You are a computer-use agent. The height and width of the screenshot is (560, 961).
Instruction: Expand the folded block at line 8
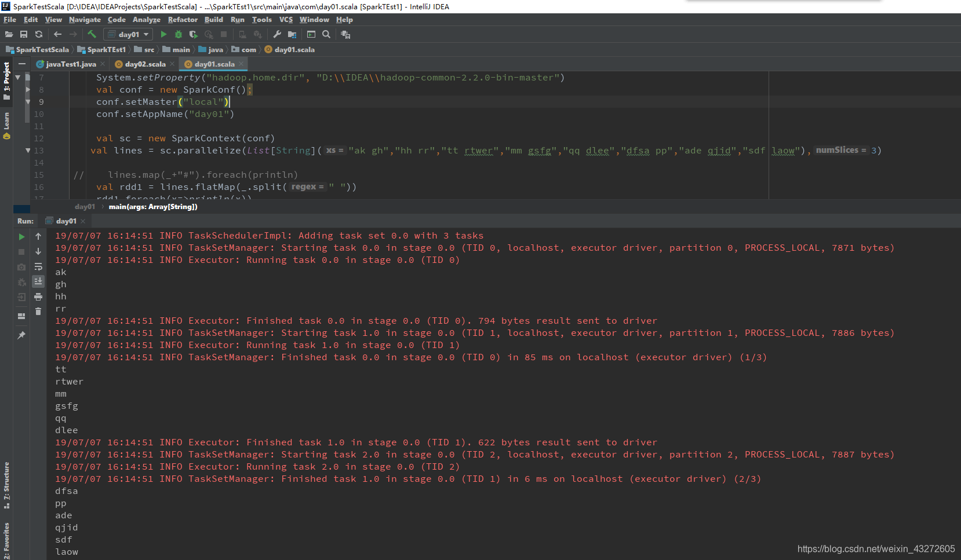tap(28, 90)
